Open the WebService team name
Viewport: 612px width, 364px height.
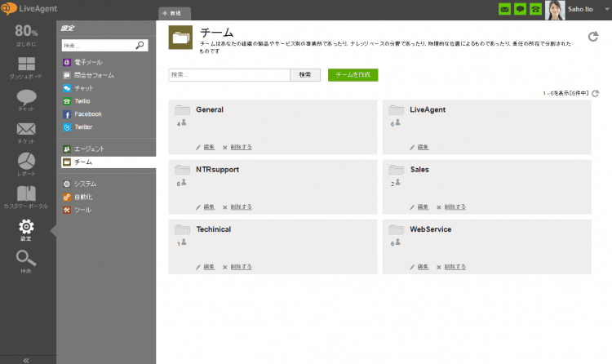click(x=431, y=229)
